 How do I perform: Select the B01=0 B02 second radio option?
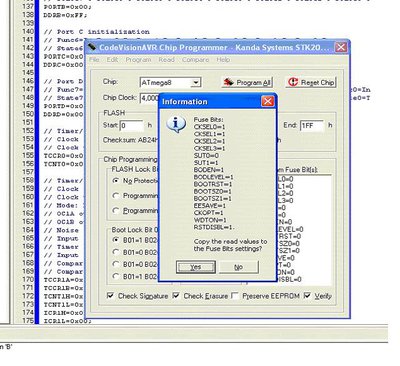(116, 252)
